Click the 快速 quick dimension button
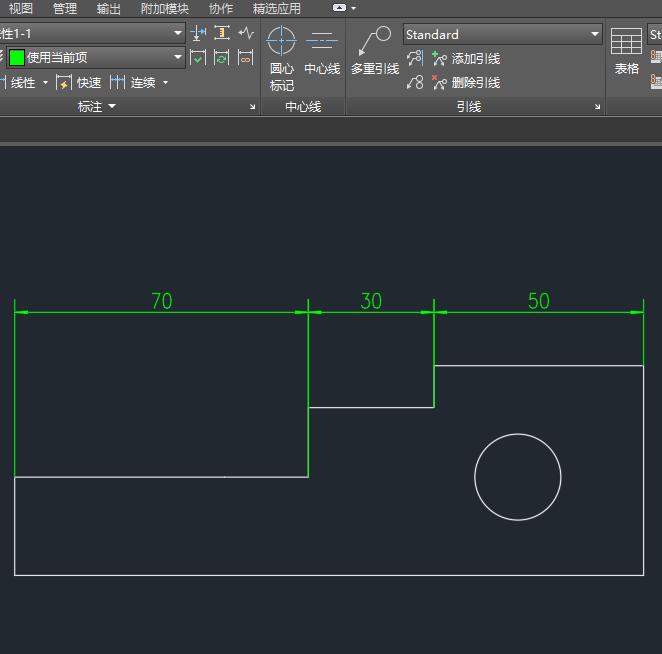662x654 pixels. 79,82
